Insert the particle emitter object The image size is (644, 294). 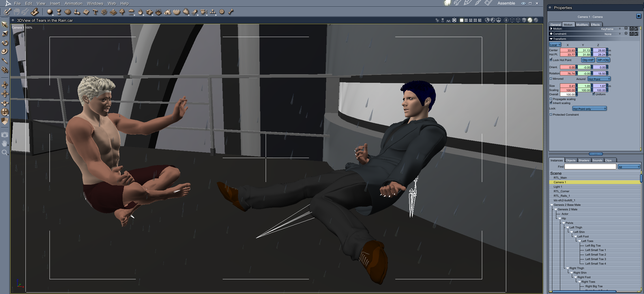click(104, 12)
